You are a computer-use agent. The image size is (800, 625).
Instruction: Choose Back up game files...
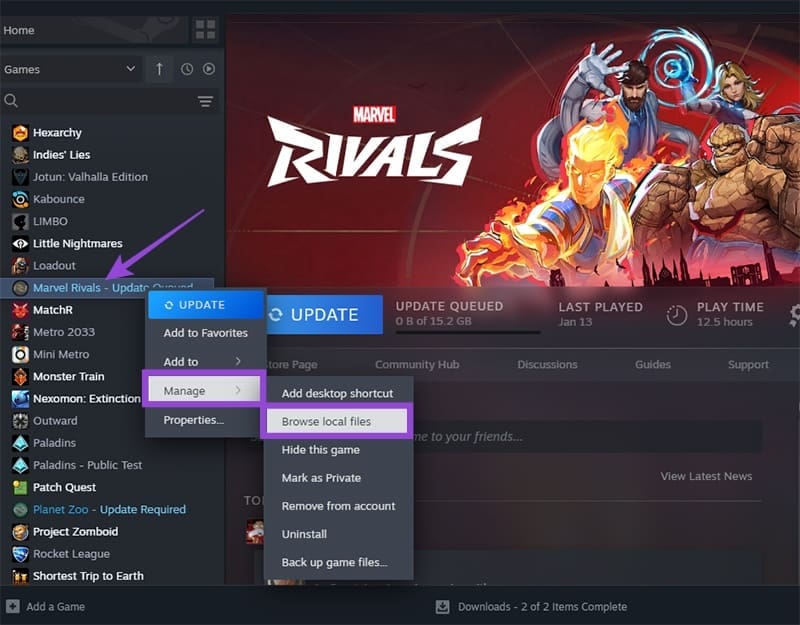pos(337,562)
